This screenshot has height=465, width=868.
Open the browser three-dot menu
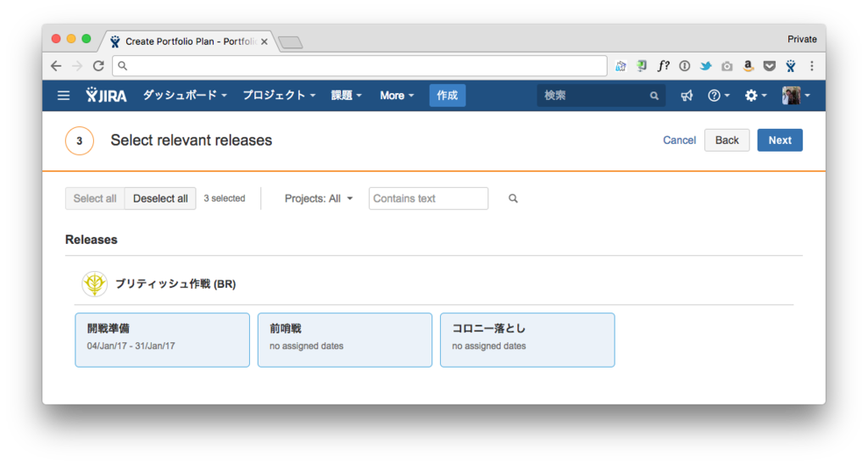[x=812, y=66]
